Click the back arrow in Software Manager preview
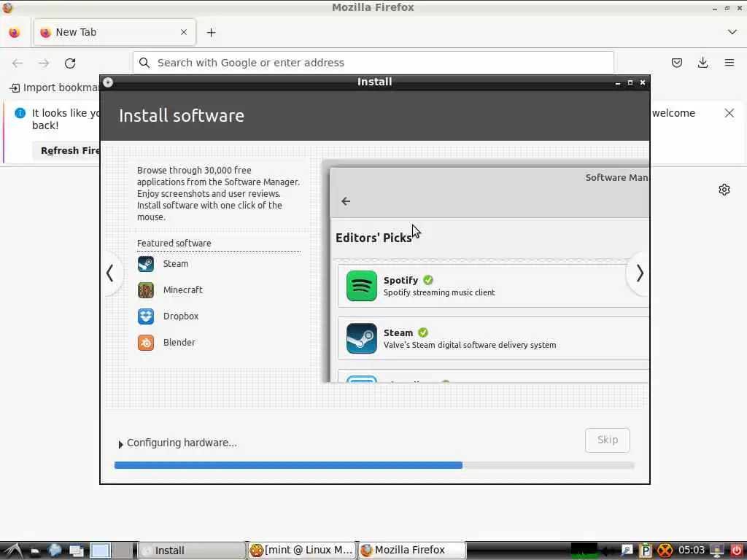The image size is (747, 560). click(346, 201)
